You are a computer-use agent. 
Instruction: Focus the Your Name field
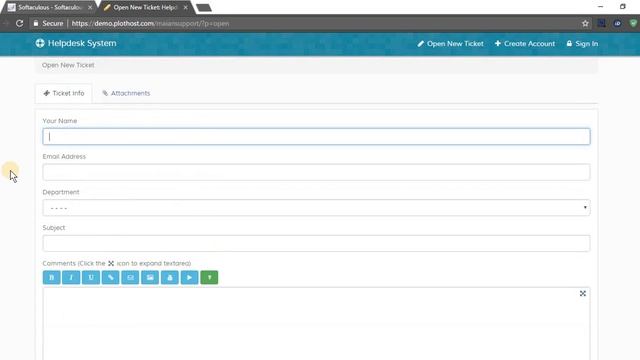[x=316, y=136]
